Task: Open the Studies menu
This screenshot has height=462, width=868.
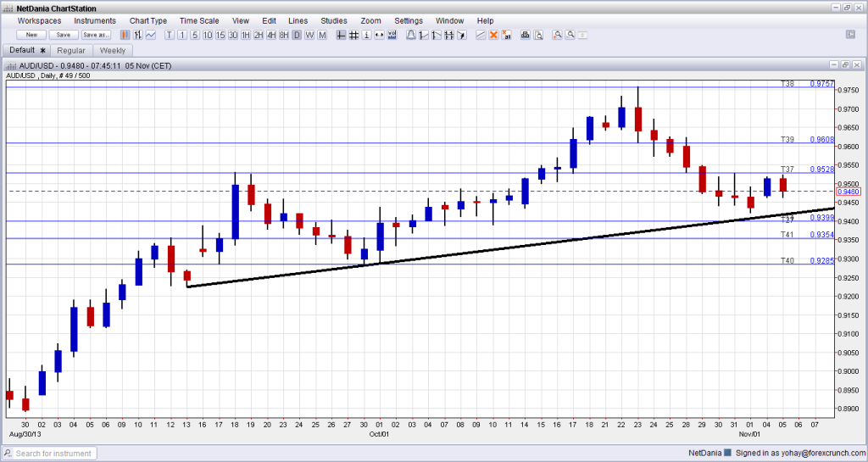Action: pyautogui.click(x=334, y=20)
